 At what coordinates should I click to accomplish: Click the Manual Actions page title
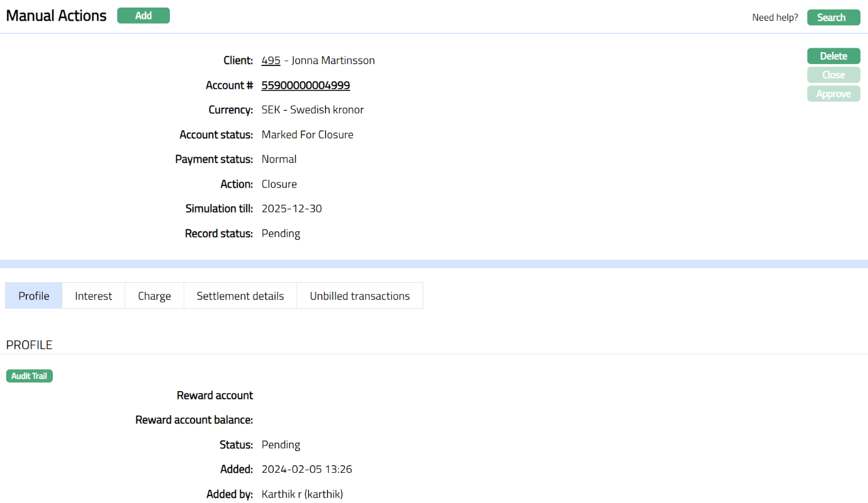click(x=57, y=16)
